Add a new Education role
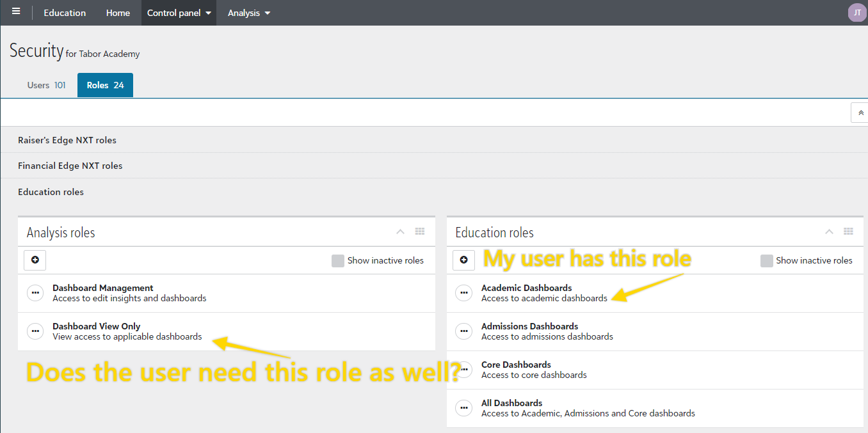 tap(463, 260)
